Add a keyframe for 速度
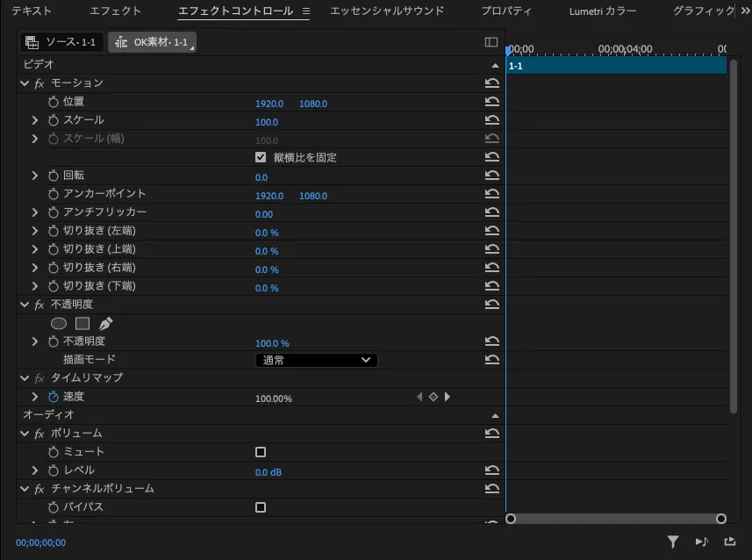Screen dimensions: 752x560 [x=433, y=397]
